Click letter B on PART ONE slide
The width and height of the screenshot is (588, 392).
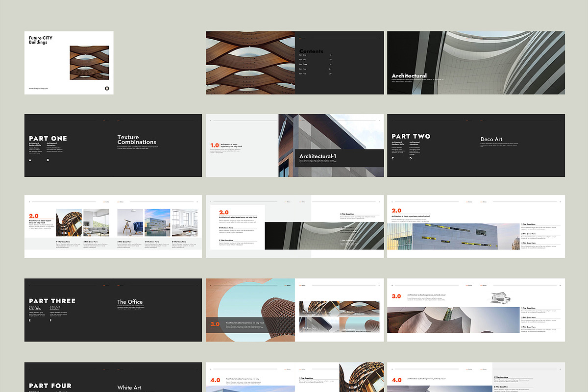point(48,160)
